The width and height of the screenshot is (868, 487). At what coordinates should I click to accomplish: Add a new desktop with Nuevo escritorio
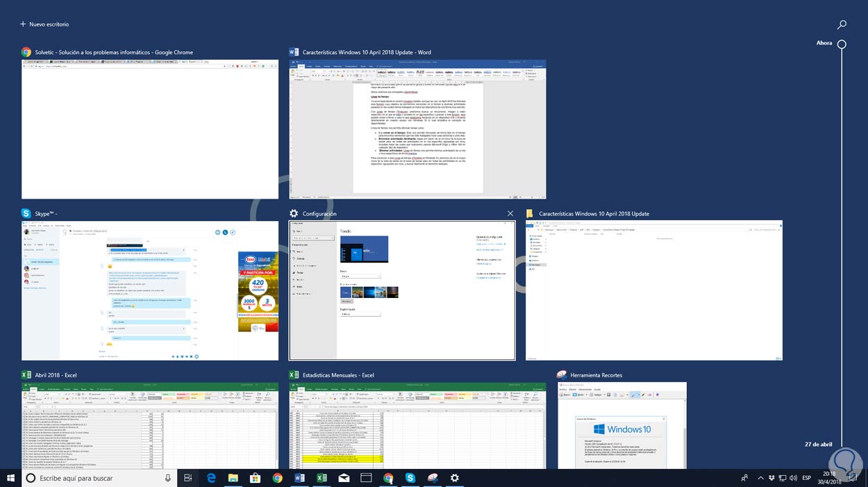coord(44,24)
